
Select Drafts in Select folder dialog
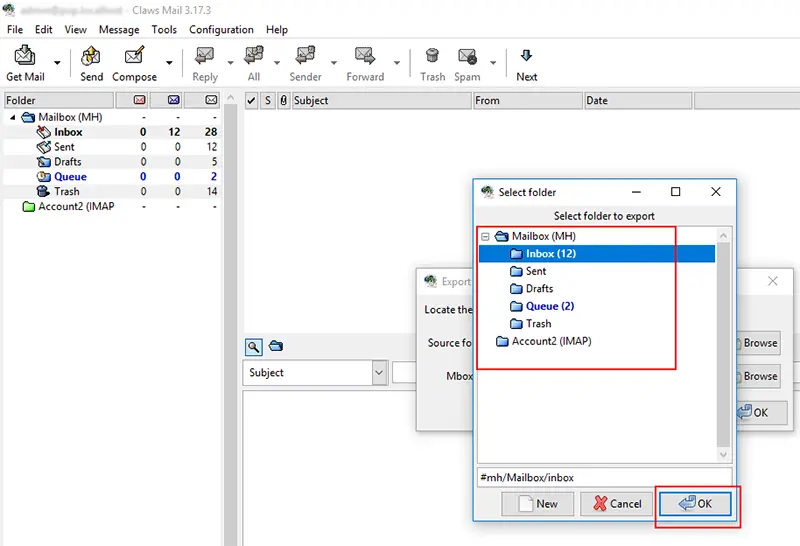coord(539,288)
